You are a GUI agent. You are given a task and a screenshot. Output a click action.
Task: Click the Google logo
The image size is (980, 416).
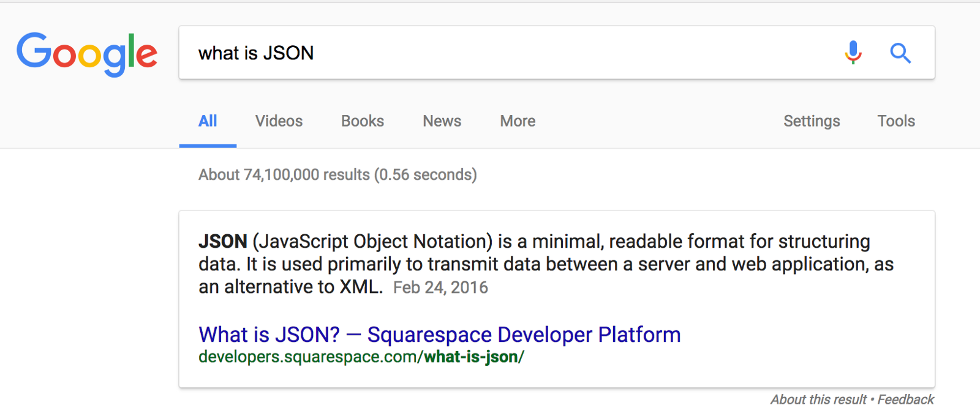pos(86,54)
